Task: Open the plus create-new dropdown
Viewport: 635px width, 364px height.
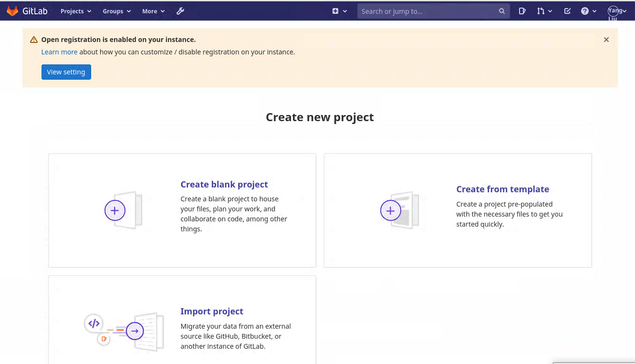Action: [x=339, y=11]
